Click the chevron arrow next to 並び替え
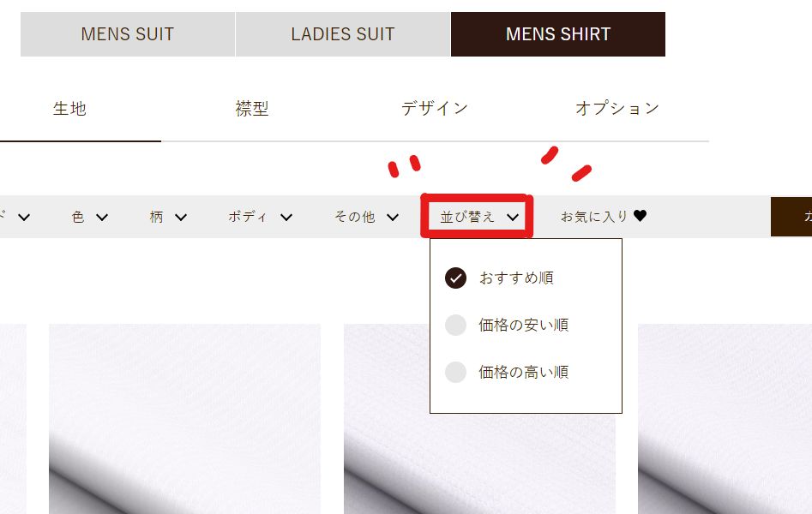Screen dimensions: 812x514 (x=513, y=218)
